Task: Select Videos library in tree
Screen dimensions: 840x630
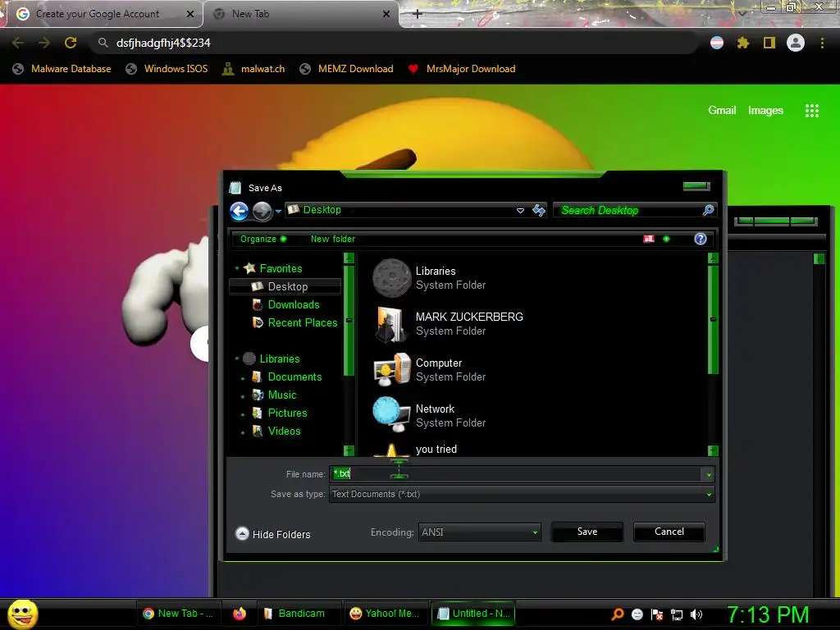Action: [x=284, y=431]
